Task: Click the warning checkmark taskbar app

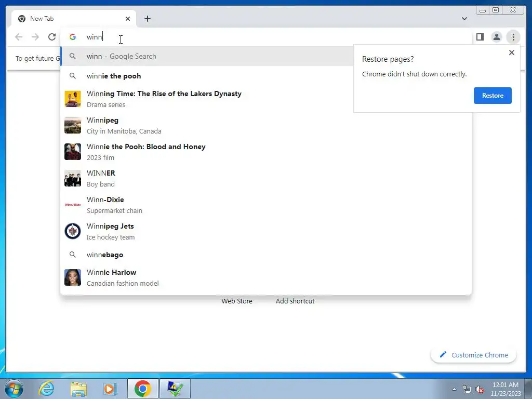Action: tap(175, 389)
